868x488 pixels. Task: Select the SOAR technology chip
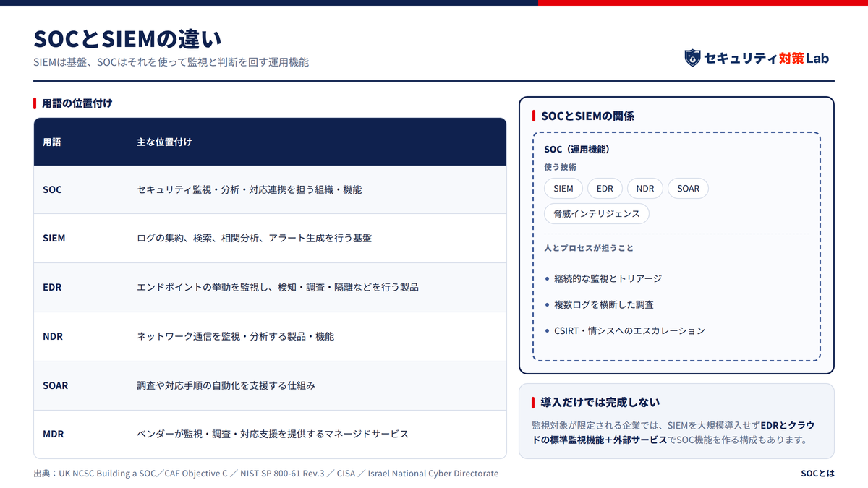click(x=689, y=189)
